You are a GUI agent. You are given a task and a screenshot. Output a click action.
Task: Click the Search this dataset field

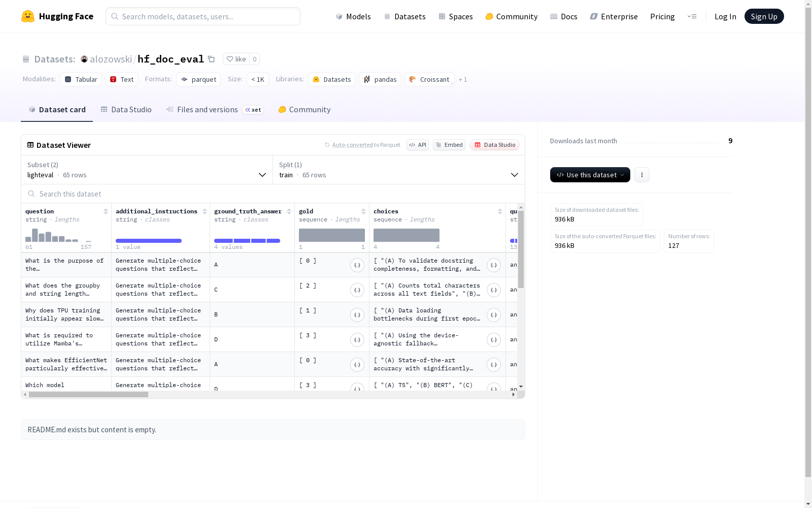click(273, 194)
